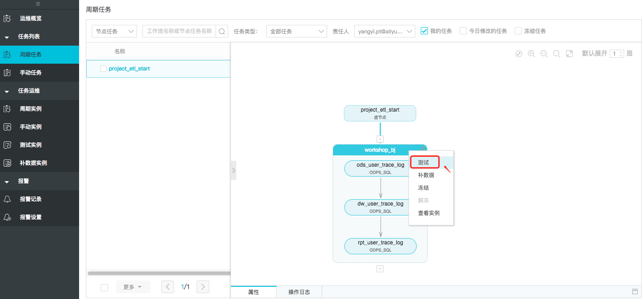644x299 pixels.
Task: Click the workshop_bj workflow header
Action: pyautogui.click(x=380, y=150)
